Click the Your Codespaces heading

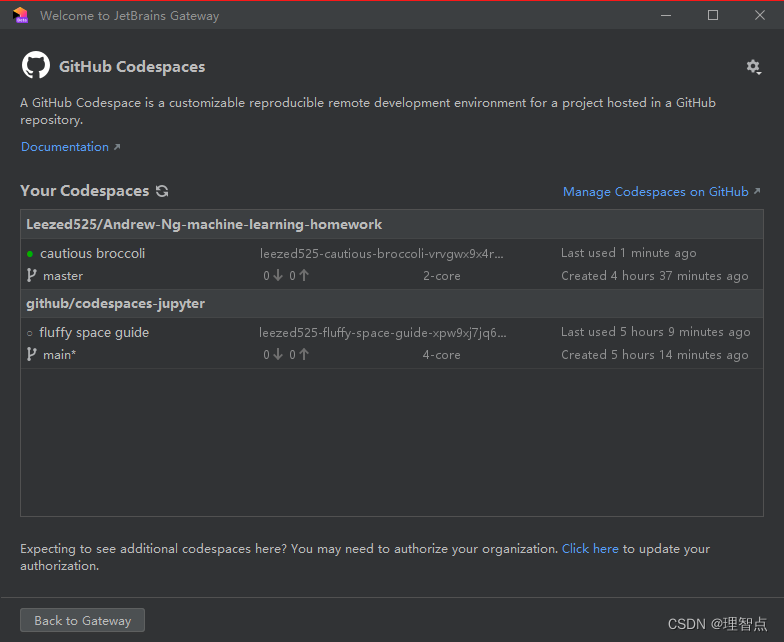[84, 190]
